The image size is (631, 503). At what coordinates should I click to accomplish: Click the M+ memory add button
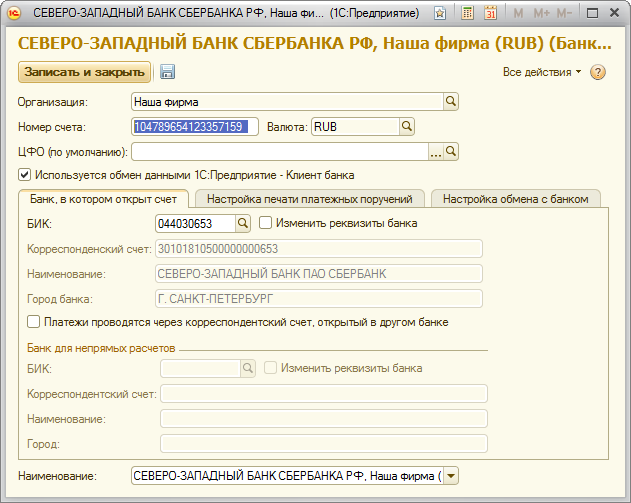pos(541,13)
